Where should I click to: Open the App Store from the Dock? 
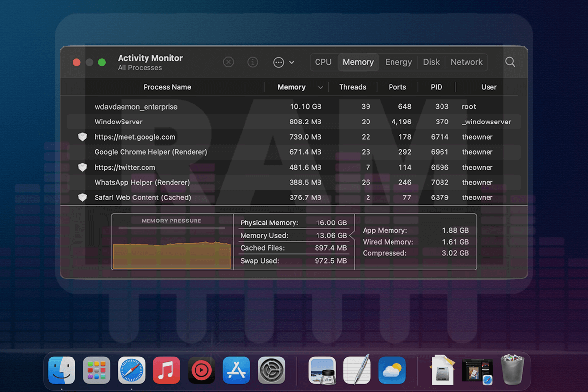[x=236, y=371]
